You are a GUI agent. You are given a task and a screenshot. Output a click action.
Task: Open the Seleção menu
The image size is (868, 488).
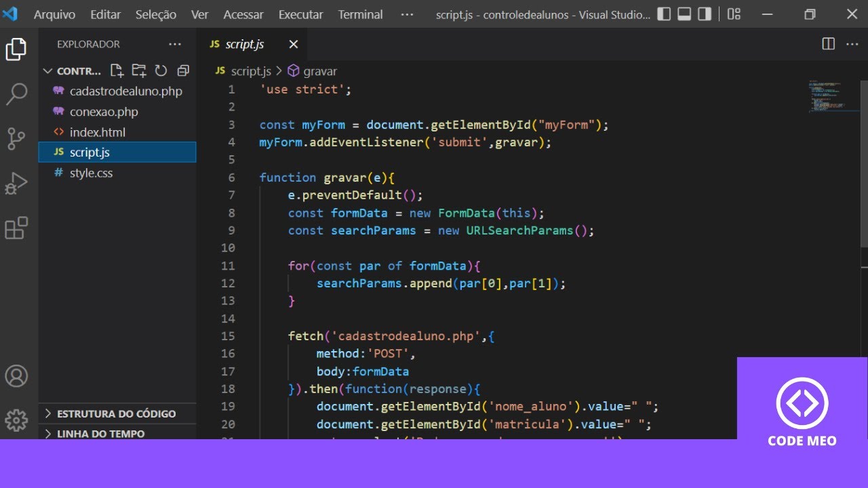tap(156, 14)
